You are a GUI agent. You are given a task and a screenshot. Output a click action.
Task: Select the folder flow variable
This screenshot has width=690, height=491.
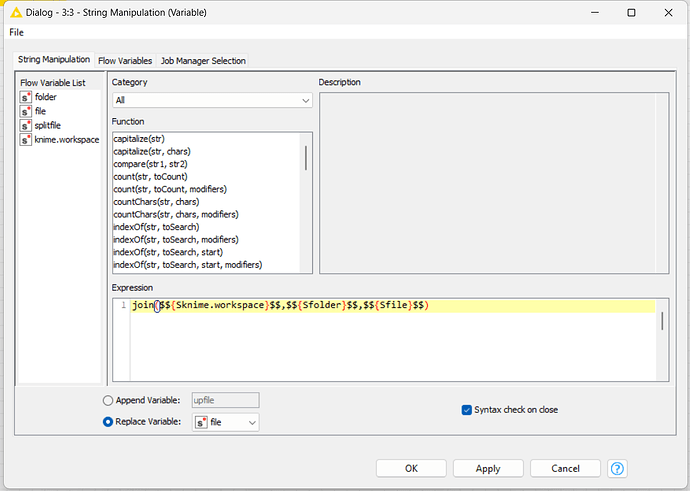(46, 97)
